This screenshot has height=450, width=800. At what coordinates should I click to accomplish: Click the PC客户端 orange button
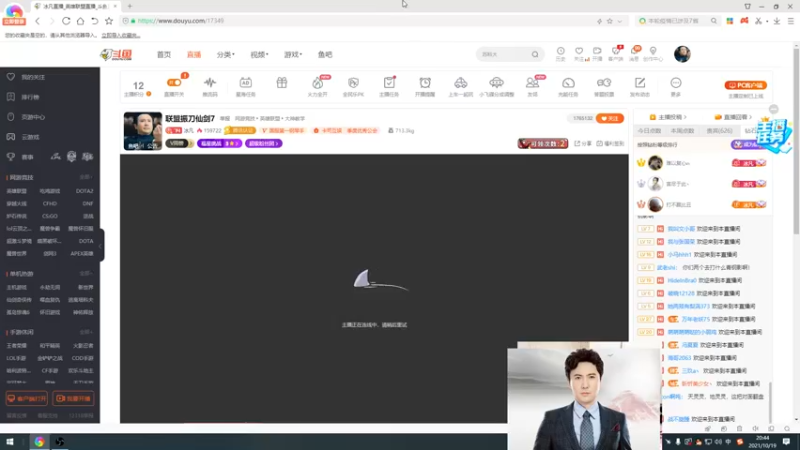(x=746, y=85)
